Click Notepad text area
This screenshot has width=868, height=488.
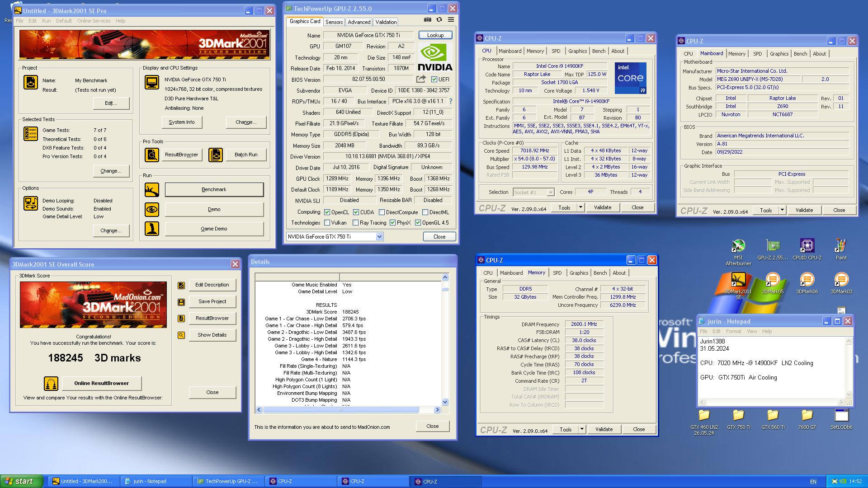771,367
